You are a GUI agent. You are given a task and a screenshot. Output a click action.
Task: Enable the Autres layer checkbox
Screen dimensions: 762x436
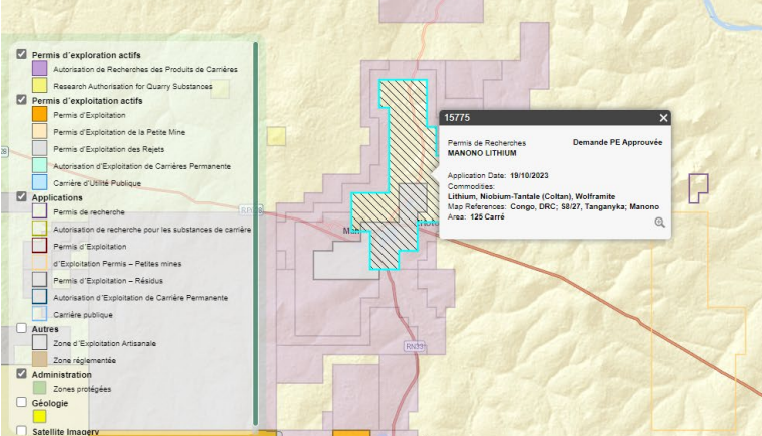(21, 328)
